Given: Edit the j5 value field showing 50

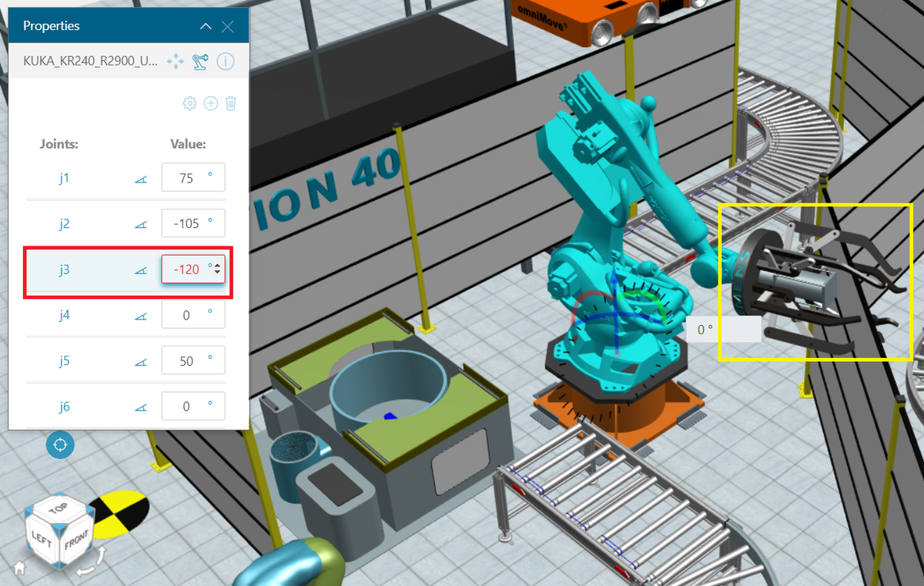Looking at the screenshot, I should coord(193,360).
